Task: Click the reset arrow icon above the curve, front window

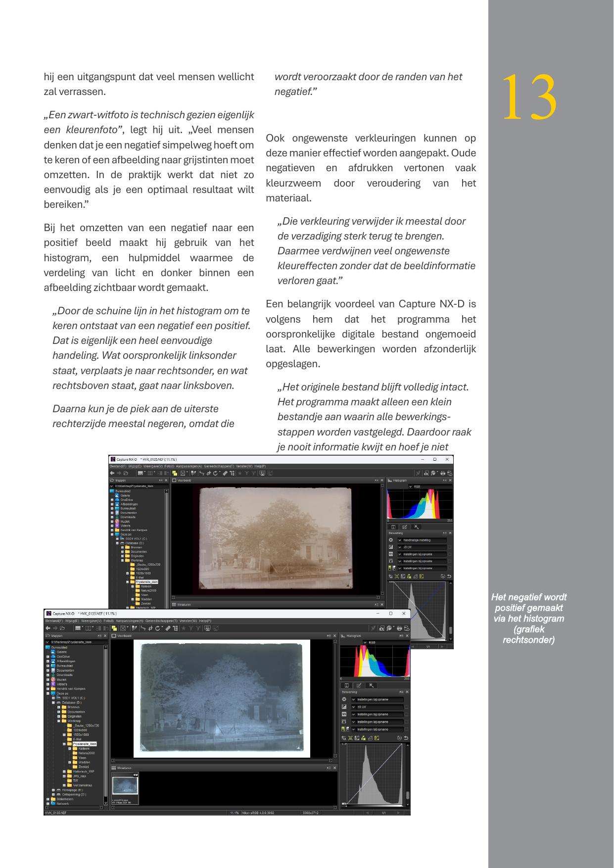Action: [406, 738]
